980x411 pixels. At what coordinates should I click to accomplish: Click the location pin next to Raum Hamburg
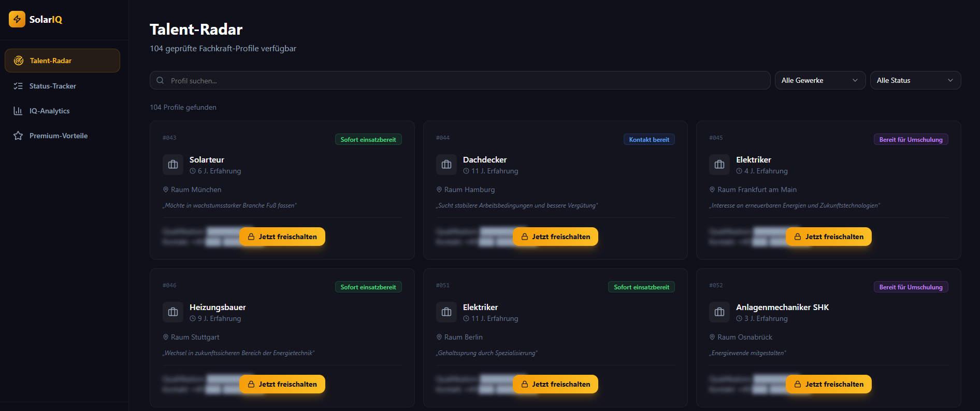pos(439,189)
